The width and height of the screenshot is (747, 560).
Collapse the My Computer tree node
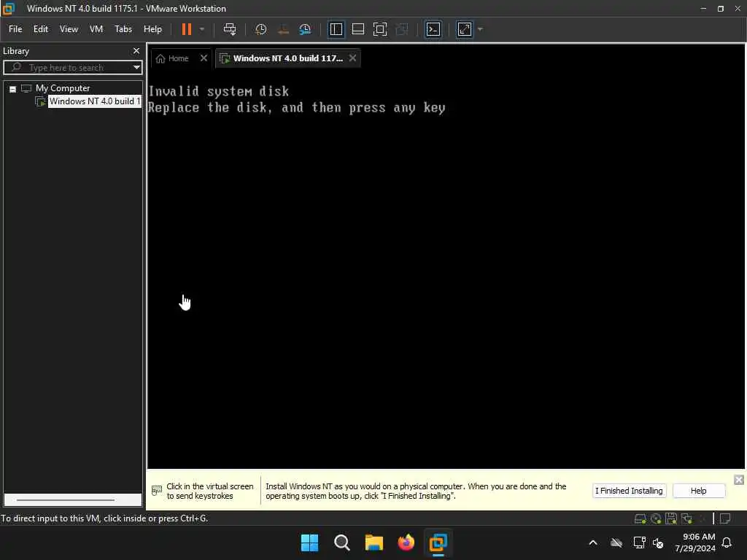(x=13, y=89)
